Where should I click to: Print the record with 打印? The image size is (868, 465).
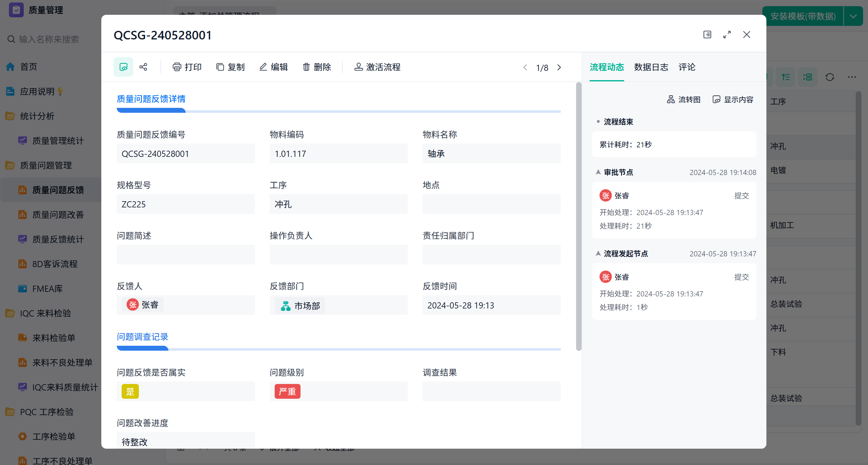(x=187, y=67)
